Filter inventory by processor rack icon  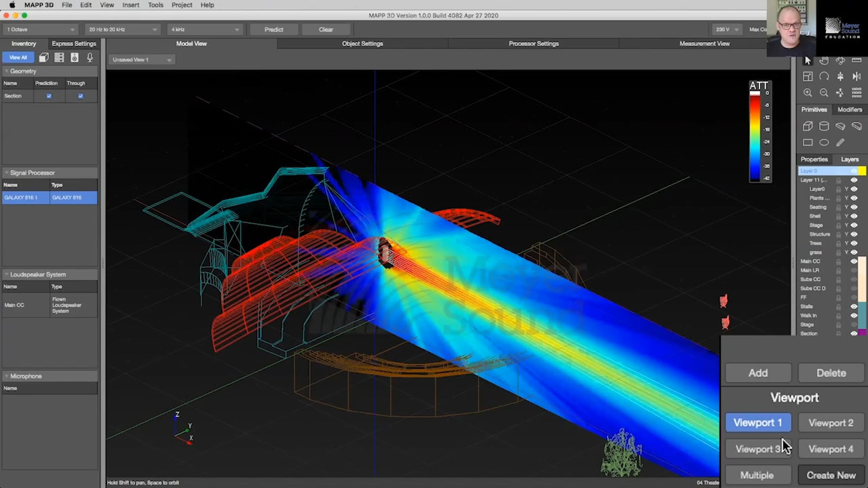pyautogui.click(x=59, y=57)
